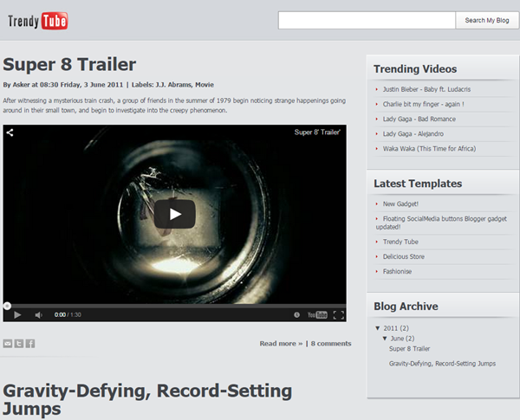Open the Super 8 Trailer post title
Viewport: 520px width, 420px height.
pyautogui.click(x=69, y=64)
